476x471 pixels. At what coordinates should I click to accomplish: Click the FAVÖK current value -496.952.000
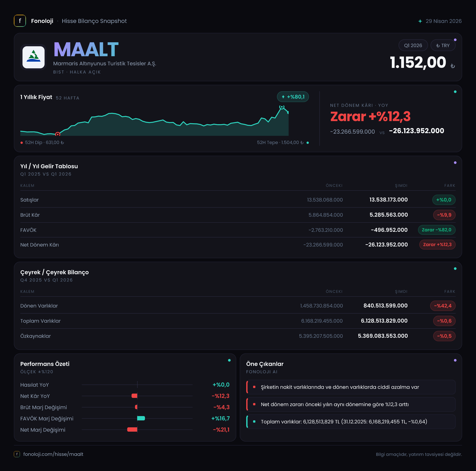tap(389, 230)
